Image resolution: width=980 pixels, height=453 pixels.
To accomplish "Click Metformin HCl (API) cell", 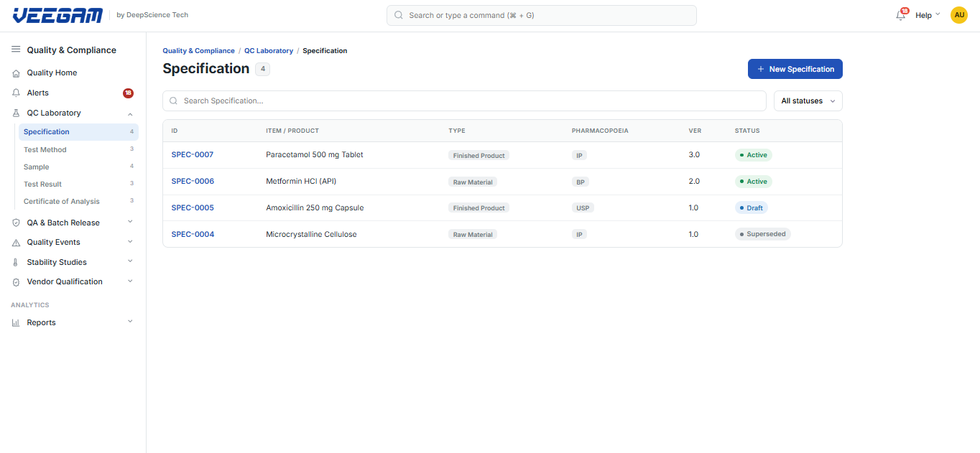I will [301, 182].
